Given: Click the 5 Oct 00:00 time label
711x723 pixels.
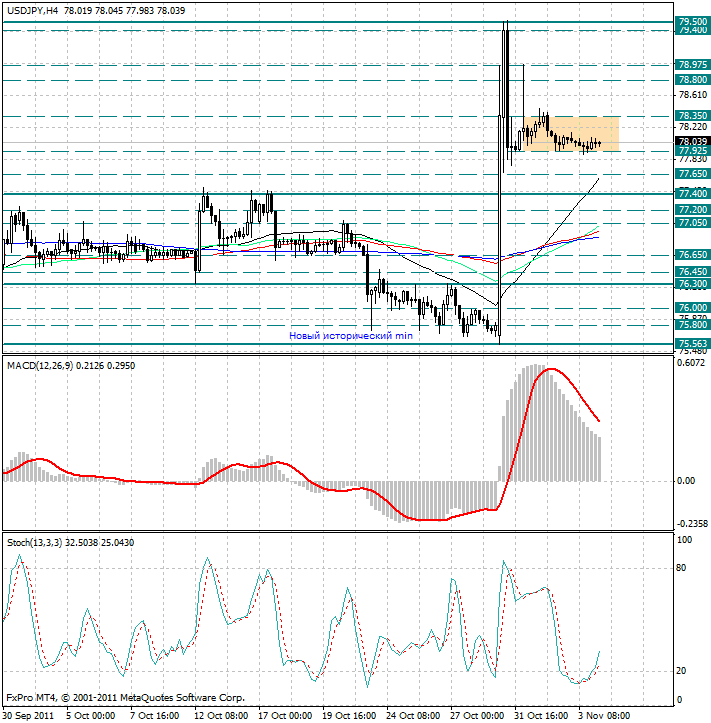Looking at the screenshot, I should pos(90,716).
